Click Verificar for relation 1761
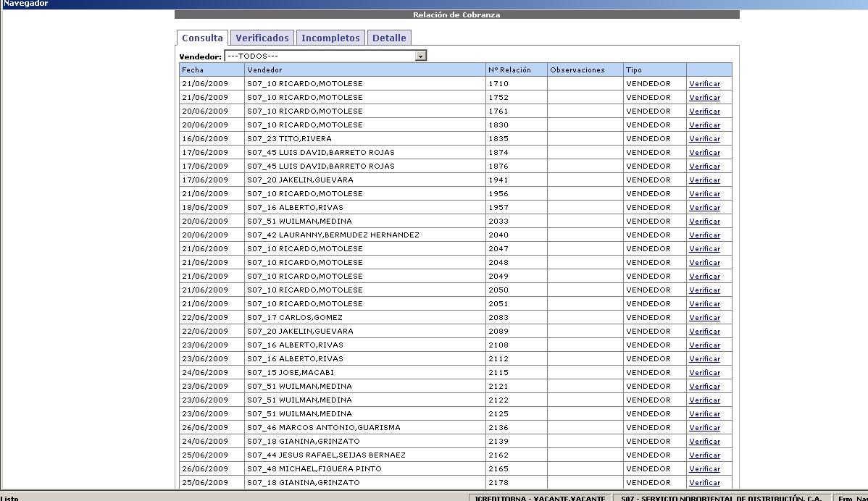The height and width of the screenshot is (501, 868). tap(705, 111)
